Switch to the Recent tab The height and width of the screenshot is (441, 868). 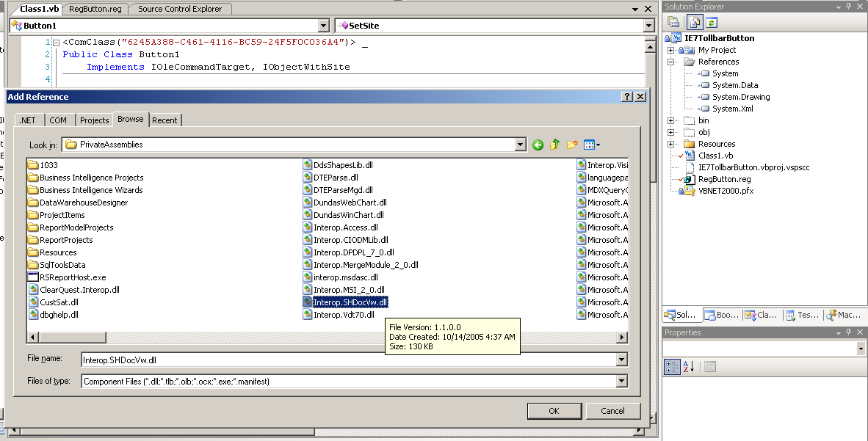tap(164, 120)
